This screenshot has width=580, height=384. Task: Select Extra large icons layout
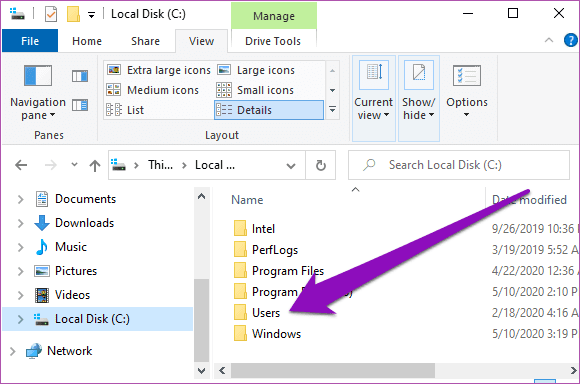tap(159, 70)
